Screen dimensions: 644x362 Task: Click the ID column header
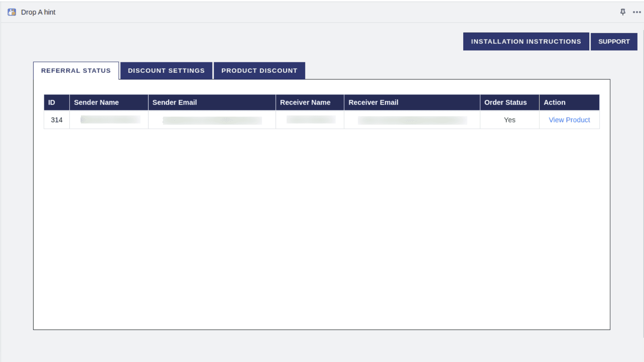point(52,103)
